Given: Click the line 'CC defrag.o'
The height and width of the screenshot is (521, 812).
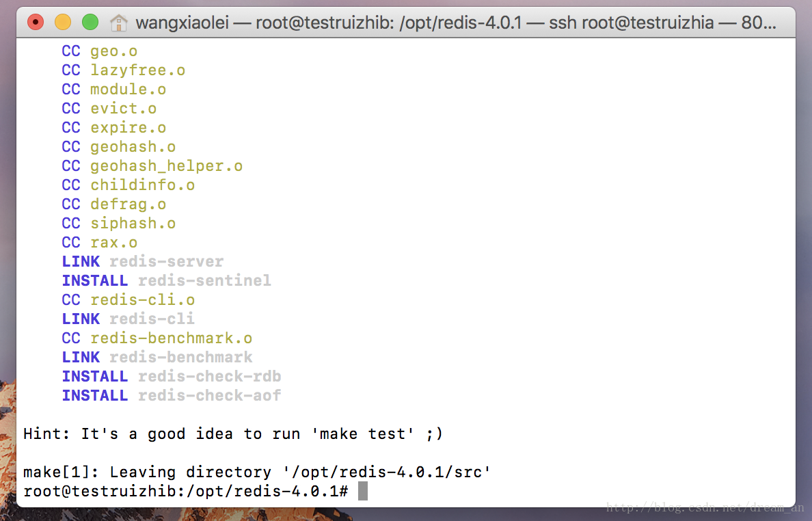Looking at the screenshot, I should pyautogui.click(x=114, y=204).
